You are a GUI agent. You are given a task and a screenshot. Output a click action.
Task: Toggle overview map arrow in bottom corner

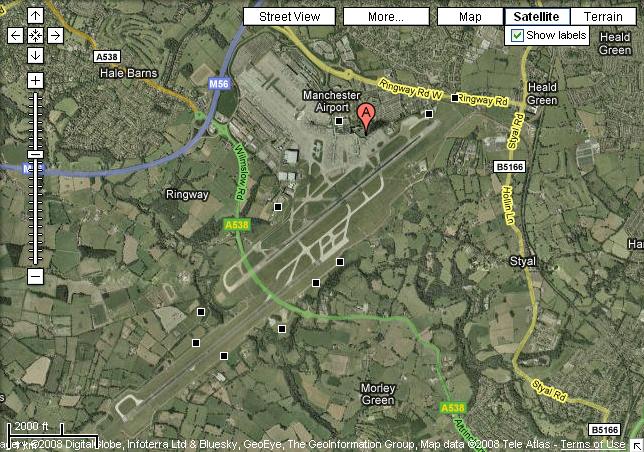click(637, 445)
